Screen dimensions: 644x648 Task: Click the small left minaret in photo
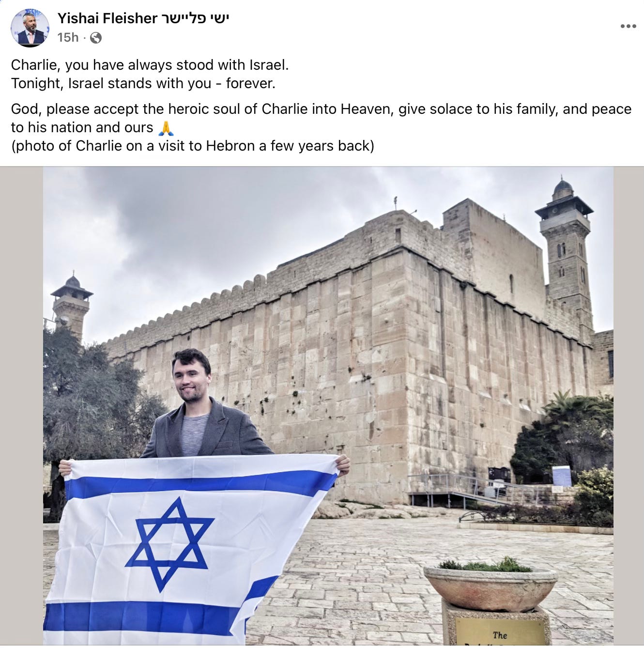[72, 305]
